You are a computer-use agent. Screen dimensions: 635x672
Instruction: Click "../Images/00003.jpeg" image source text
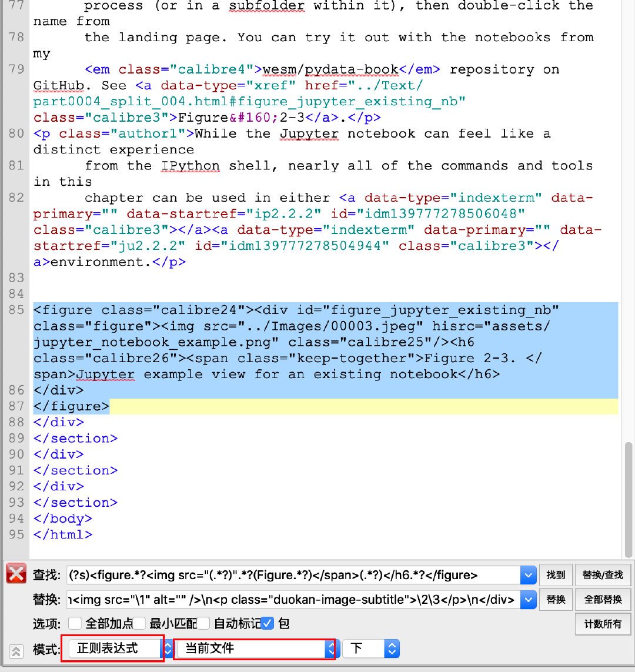pos(330,326)
